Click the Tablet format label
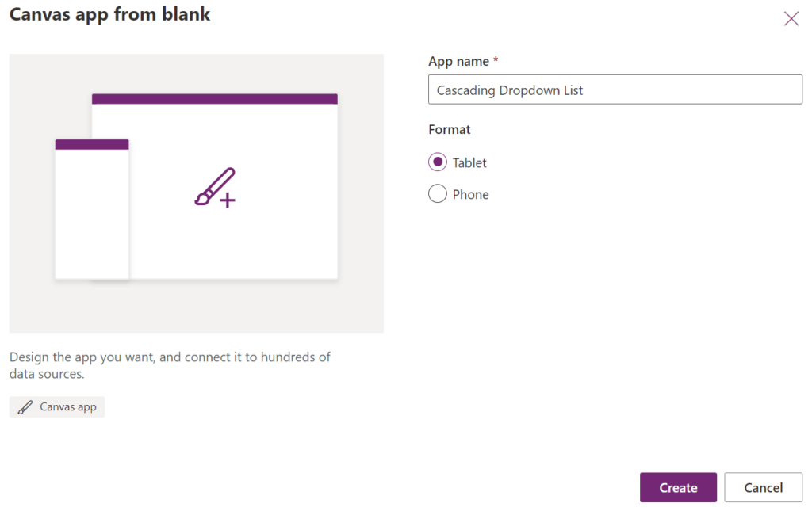 pyautogui.click(x=469, y=163)
